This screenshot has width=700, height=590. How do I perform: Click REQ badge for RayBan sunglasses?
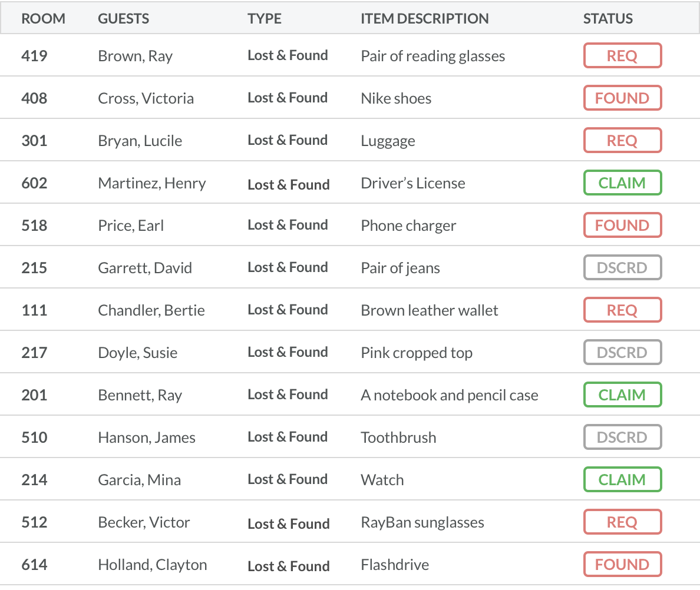622,522
